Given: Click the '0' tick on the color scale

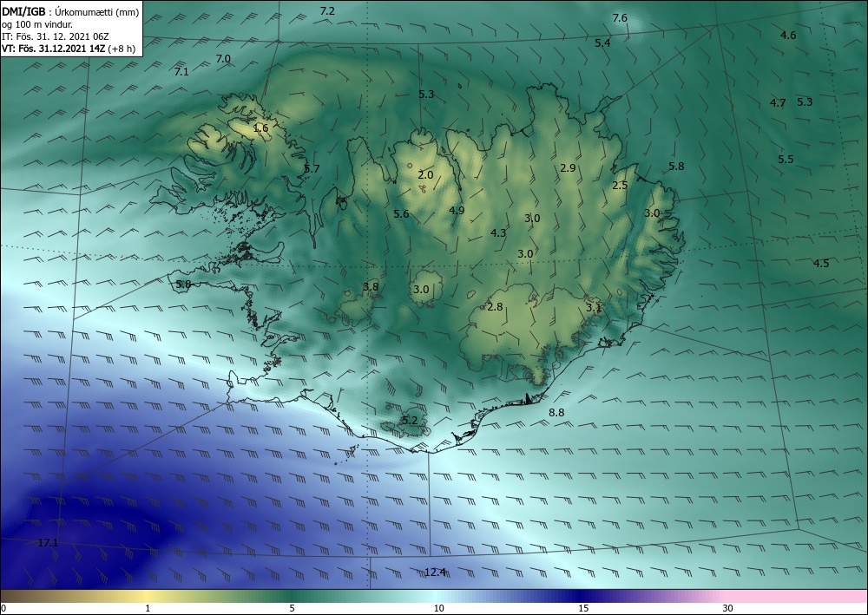Looking at the screenshot, I should tap(3, 609).
